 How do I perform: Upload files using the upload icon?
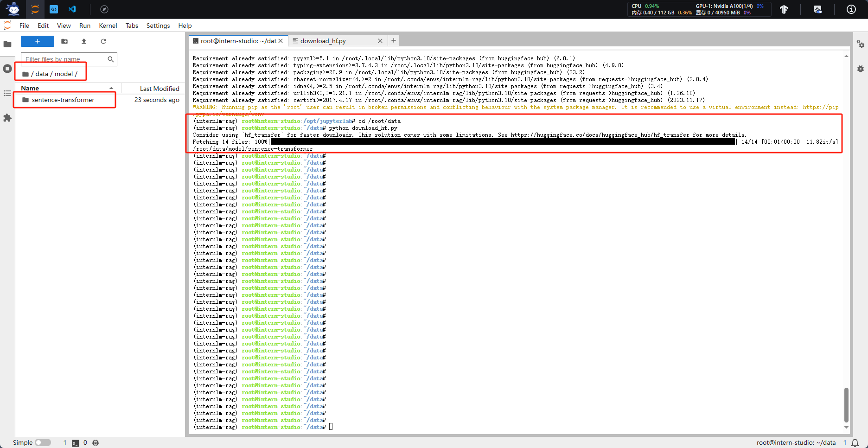pyautogui.click(x=84, y=41)
